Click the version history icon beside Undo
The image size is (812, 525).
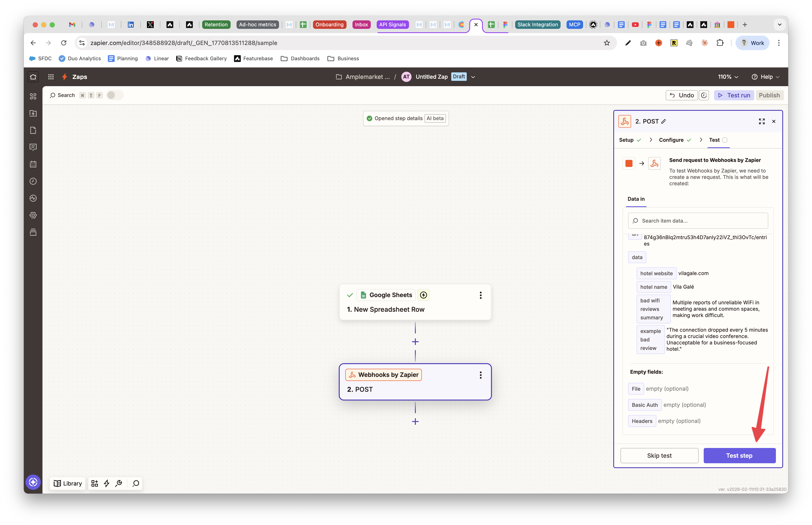(704, 95)
